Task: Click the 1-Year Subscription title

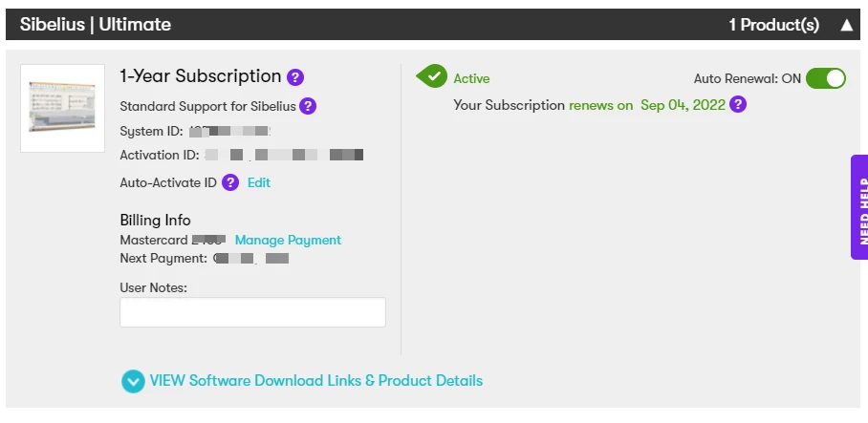Action: tap(200, 76)
